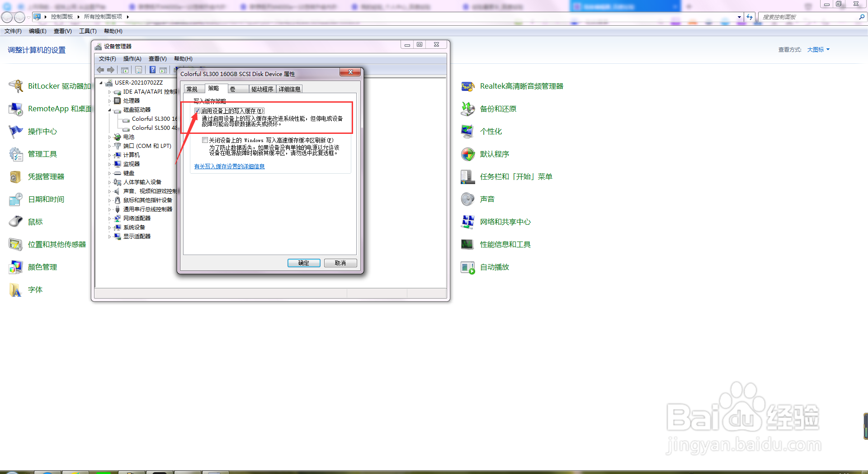Open 自动播放 autoplay settings
Screen dimensions: 868x474
point(485,267)
